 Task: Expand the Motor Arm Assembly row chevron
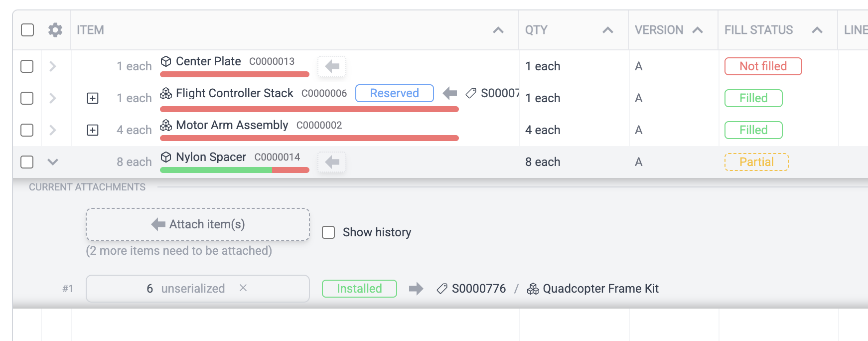(53, 130)
